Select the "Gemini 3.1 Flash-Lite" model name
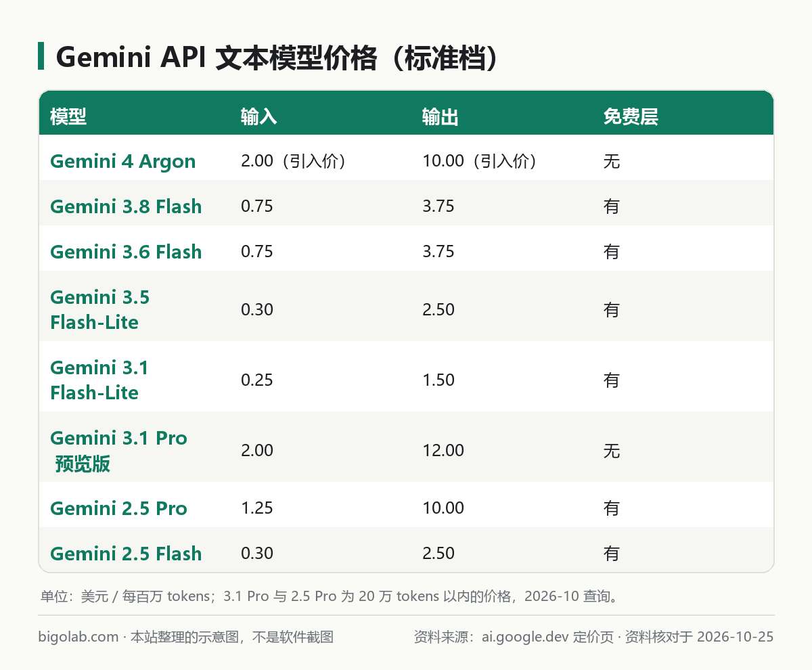This screenshot has height=670, width=812. [99, 380]
